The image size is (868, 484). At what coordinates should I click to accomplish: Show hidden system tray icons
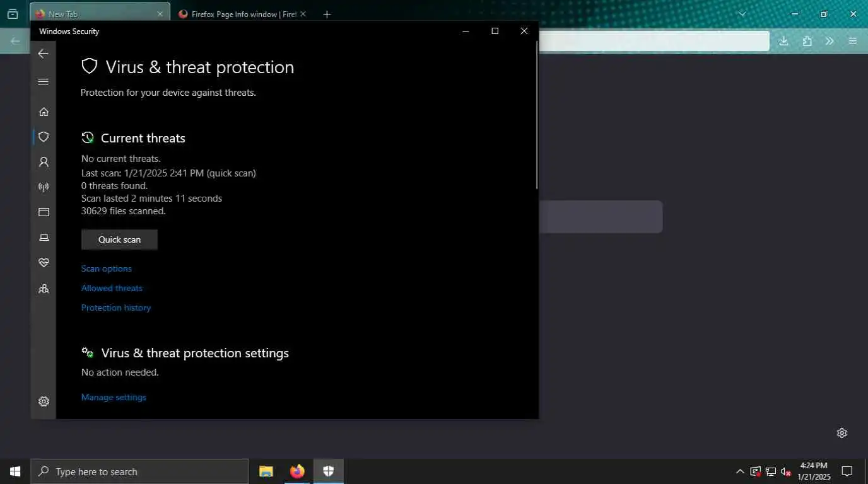[x=740, y=471]
